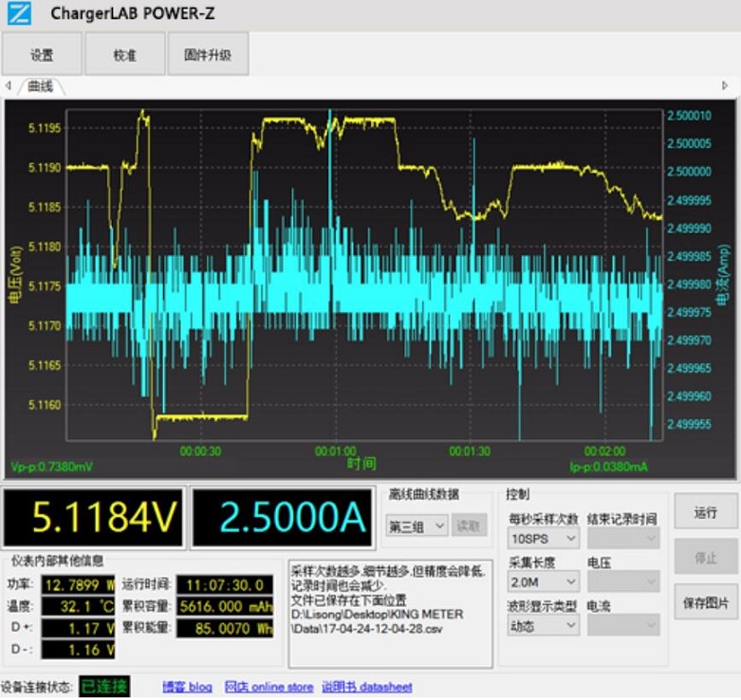Open the 电压 voltage dropdown in control panel

[622, 582]
